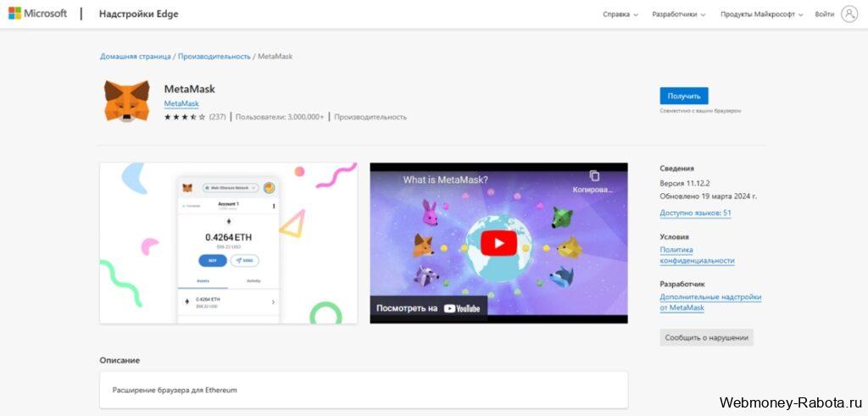Click the Microsoft logo

pyautogui.click(x=37, y=14)
